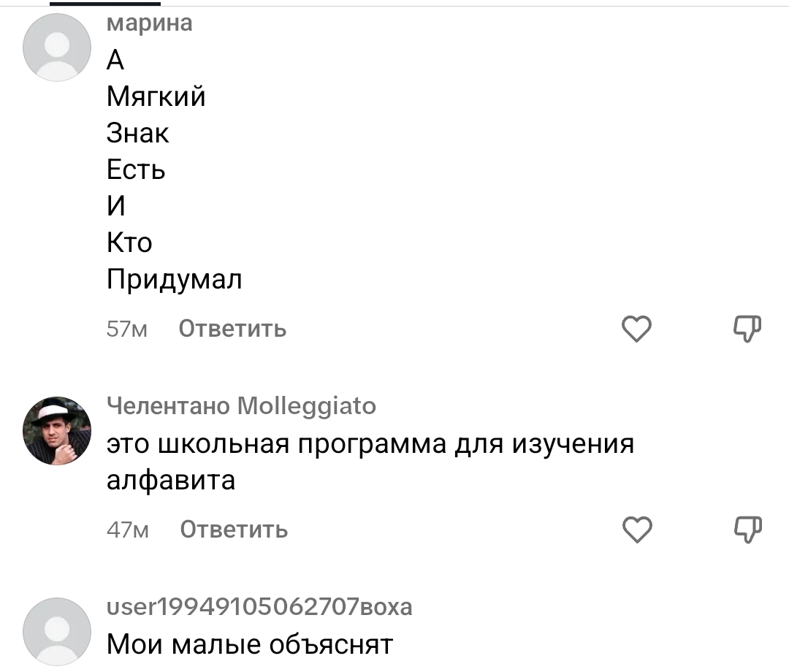Reply to марина's comment via Ответить
The image size is (789, 672).
(x=233, y=329)
